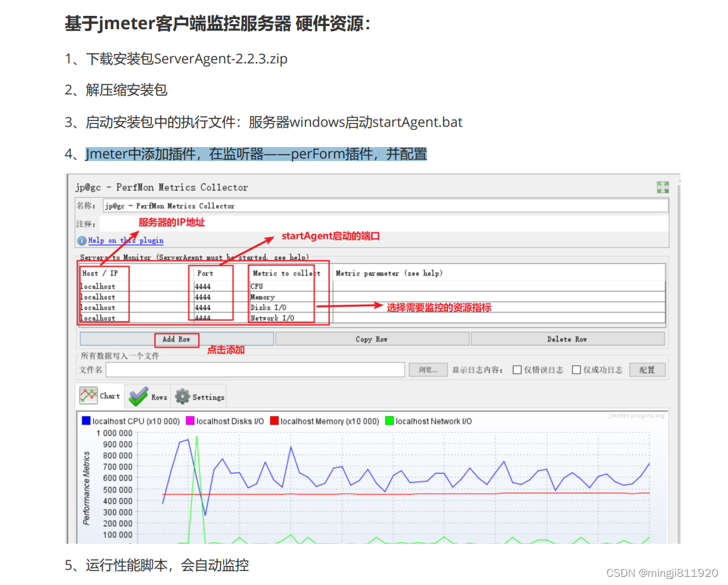Click the 4444 port cell in the Memory row
Viewport: 728px width, 585px height.
pos(220,297)
